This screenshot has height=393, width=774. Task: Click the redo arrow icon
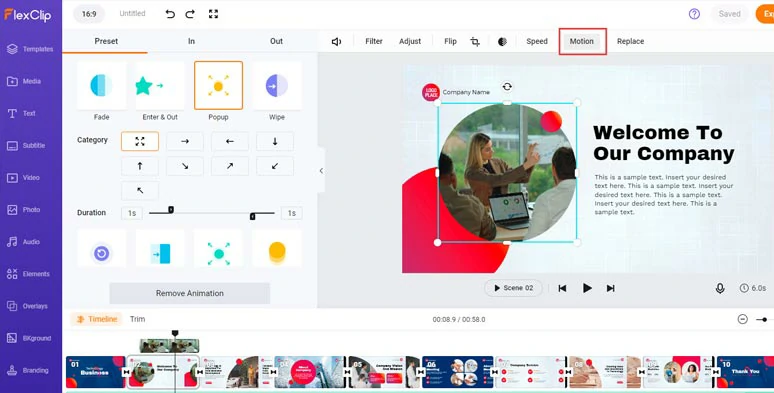(190, 14)
